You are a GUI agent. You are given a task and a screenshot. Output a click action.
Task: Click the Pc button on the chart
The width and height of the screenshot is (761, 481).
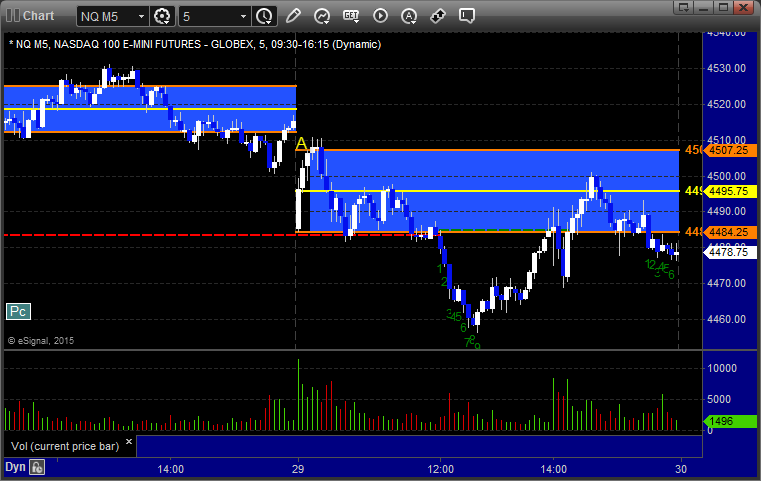point(18,312)
